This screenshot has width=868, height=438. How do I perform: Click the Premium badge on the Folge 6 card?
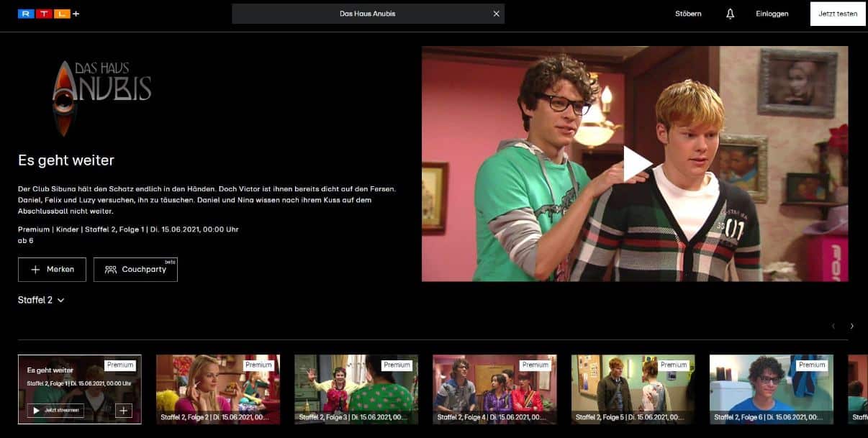click(x=812, y=365)
